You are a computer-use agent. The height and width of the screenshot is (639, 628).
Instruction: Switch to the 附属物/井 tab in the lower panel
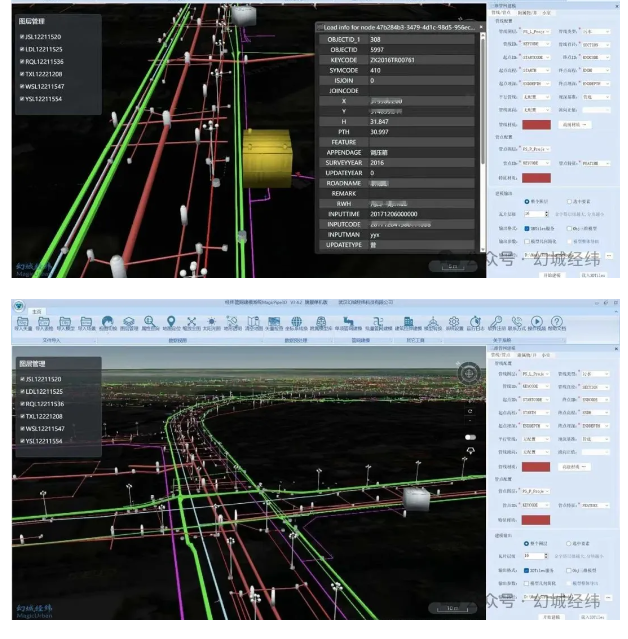point(521,354)
